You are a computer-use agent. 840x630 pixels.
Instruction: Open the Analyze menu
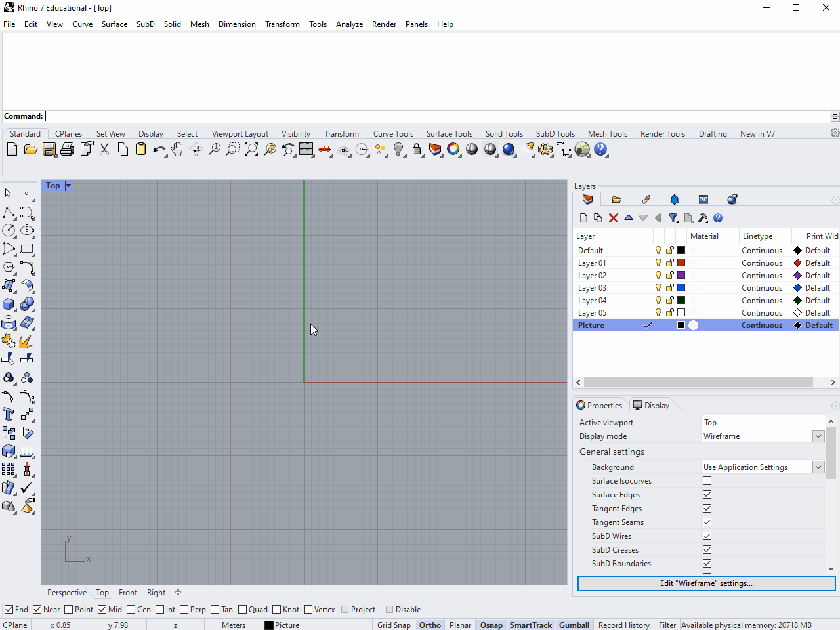[349, 24]
